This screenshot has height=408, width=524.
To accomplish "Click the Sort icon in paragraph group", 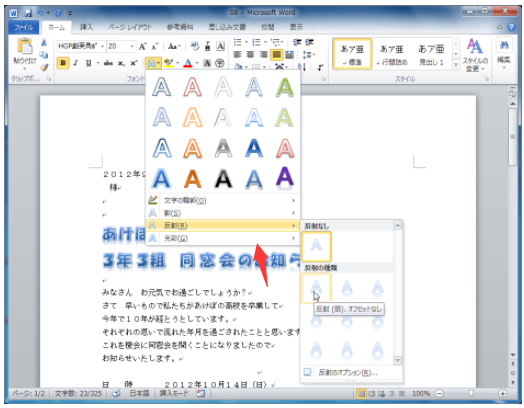I will [302, 67].
